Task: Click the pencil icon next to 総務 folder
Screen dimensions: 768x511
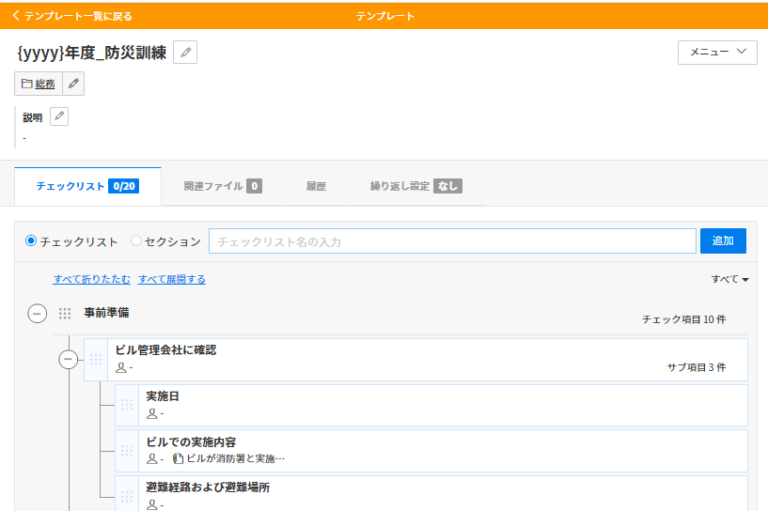Action: 73,84
